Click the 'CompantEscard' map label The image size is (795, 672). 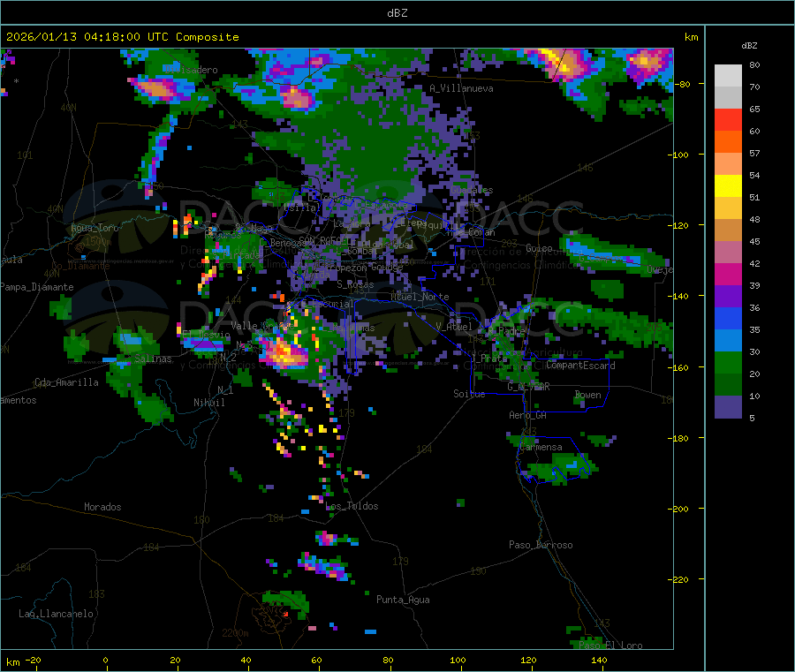[x=580, y=366]
